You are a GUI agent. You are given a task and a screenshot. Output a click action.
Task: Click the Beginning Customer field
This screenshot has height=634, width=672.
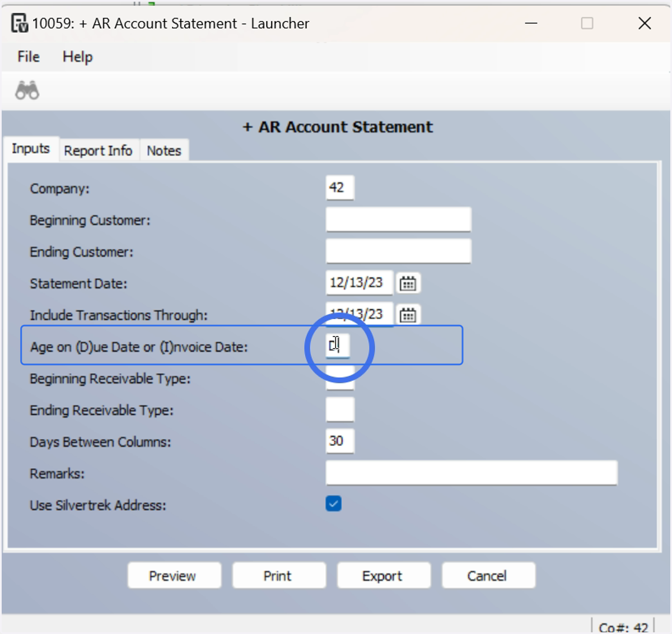tap(398, 220)
